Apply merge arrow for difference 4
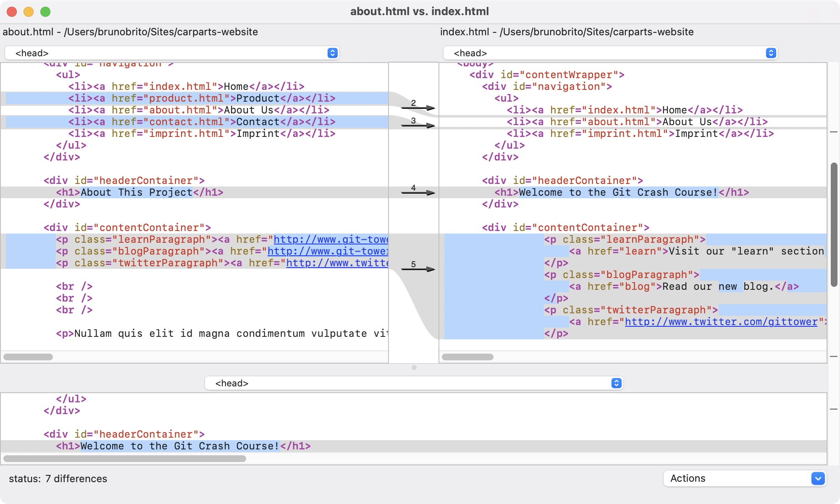Viewport: 840px width, 504px height. tap(419, 192)
